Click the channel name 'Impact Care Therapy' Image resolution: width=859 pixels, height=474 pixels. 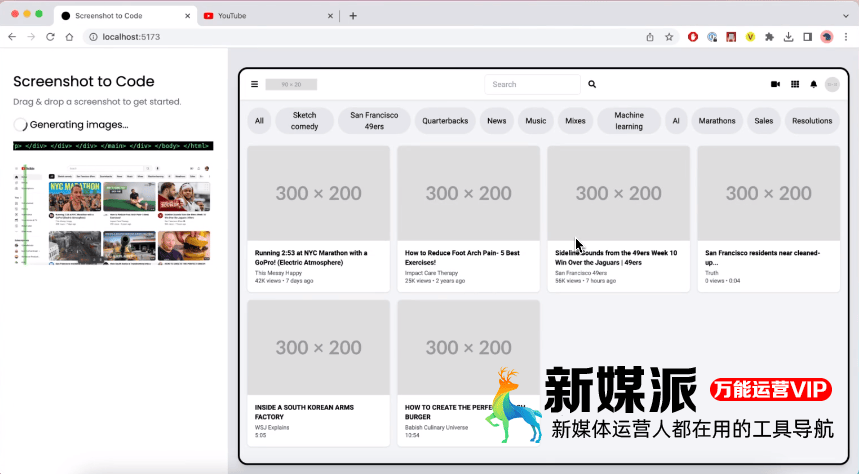(x=431, y=273)
